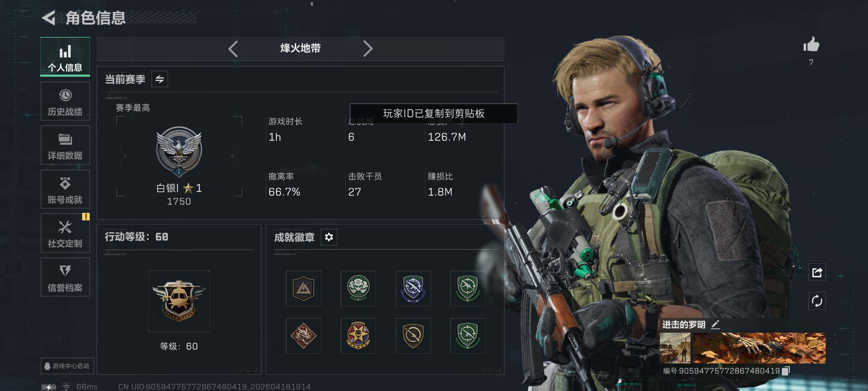
Task: Open 成就徽章 settings gear
Action: [x=329, y=237]
